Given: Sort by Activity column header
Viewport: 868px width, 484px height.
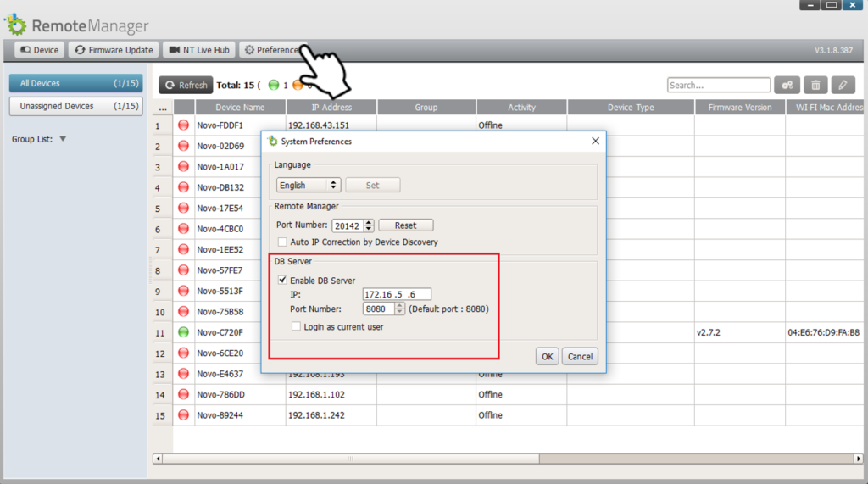Looking at the screenshot, I should (521, 108).
